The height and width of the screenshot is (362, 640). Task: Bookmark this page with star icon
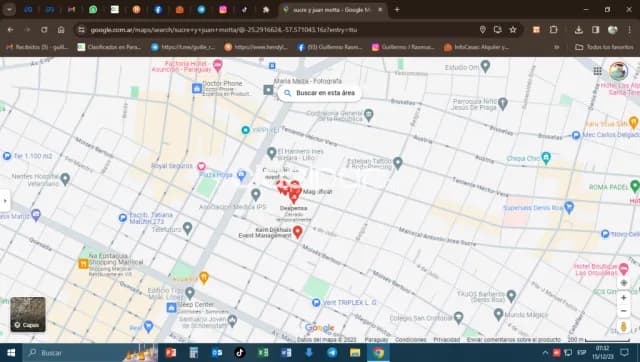tap(513, 30)
